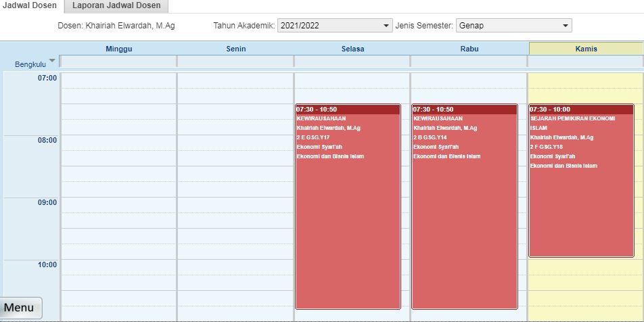
Task: Click the Rabu column header
Action: coord(469,49)
